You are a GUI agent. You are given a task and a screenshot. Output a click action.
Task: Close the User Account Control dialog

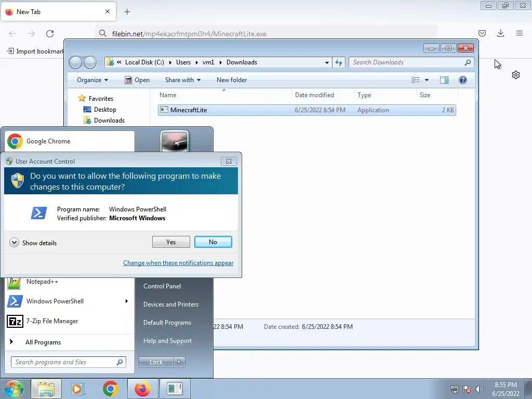click(229, 161)
